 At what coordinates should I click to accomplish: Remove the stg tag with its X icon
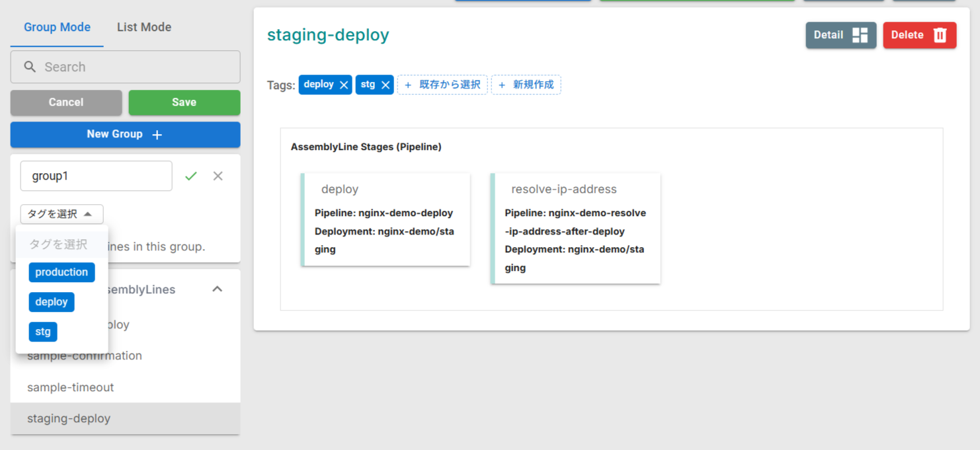(x=386, y=85)
